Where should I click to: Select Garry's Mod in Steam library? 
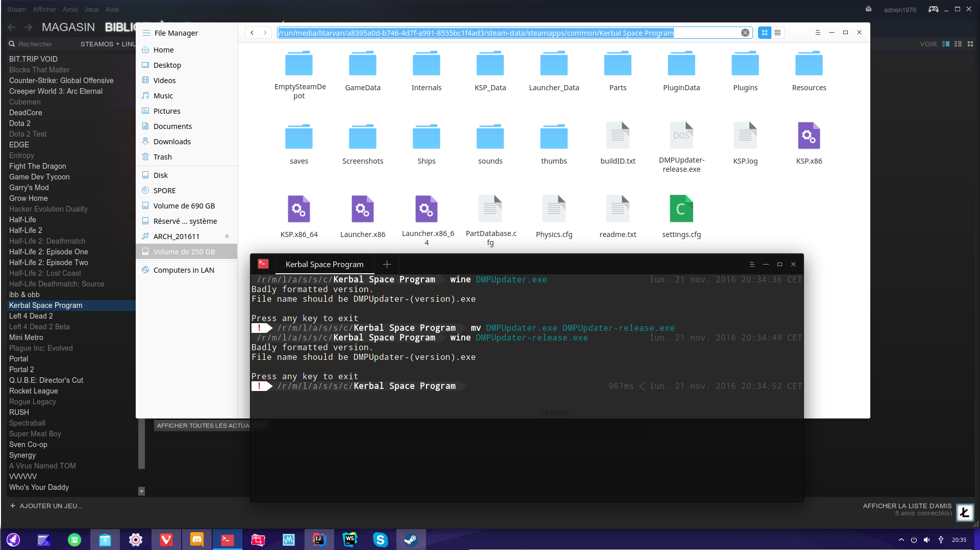[x=29, y=188]
